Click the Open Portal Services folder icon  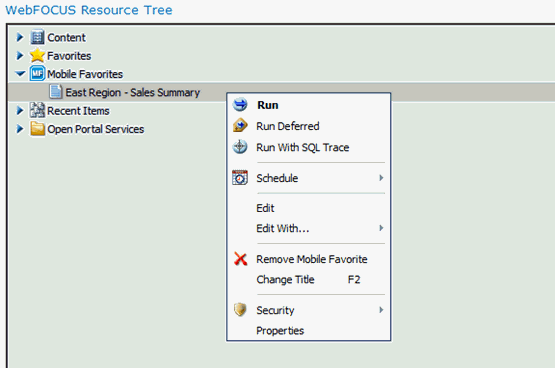[x=37, y=129]
